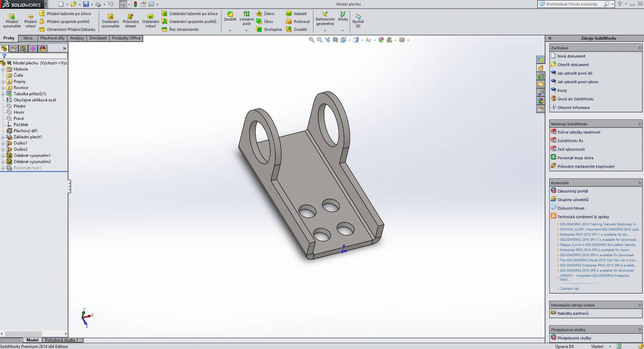
Task: Open Nový dokument link
Action: tap(571, 56)
